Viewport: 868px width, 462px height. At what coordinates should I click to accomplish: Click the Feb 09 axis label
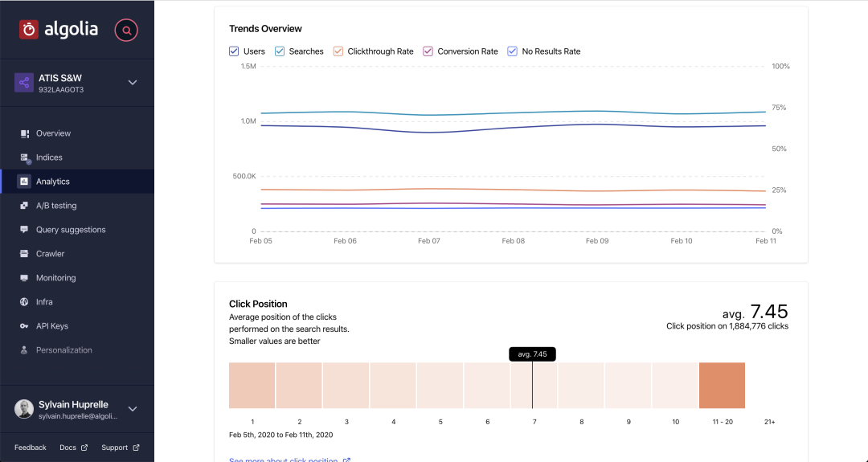[597, 241]
